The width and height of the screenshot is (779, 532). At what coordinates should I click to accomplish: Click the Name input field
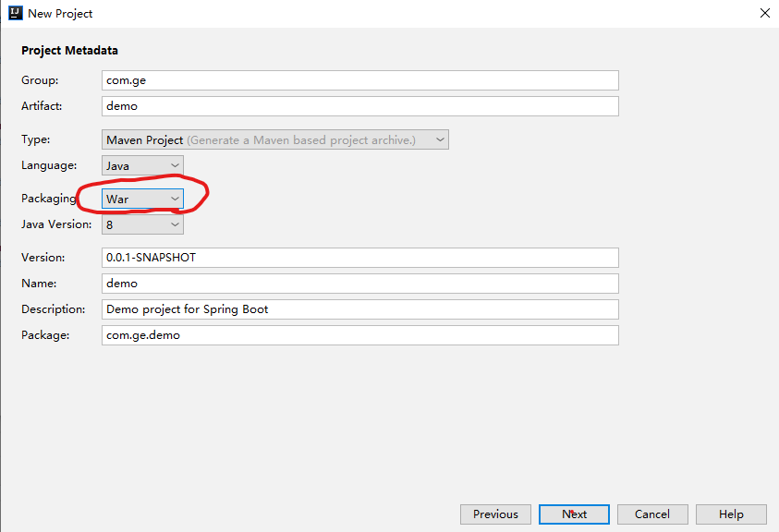click(x=360, y=284)
